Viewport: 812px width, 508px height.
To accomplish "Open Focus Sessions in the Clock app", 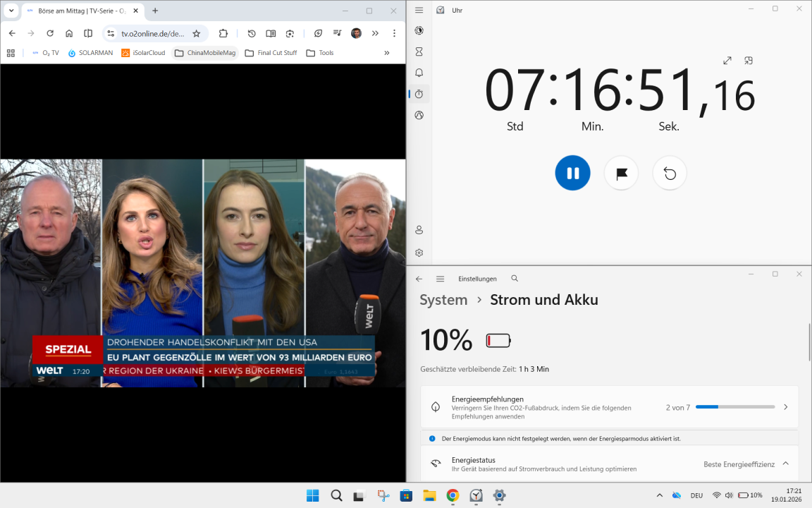I will [419, 31].
